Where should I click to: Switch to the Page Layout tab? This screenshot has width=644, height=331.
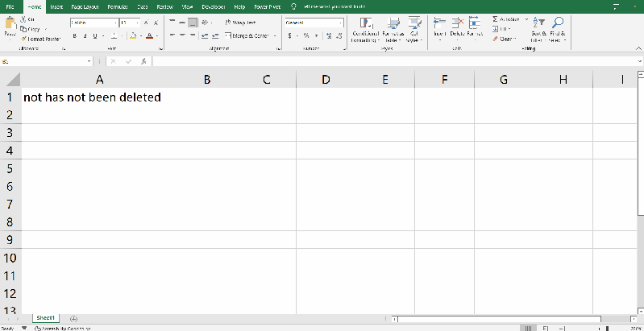85,6
